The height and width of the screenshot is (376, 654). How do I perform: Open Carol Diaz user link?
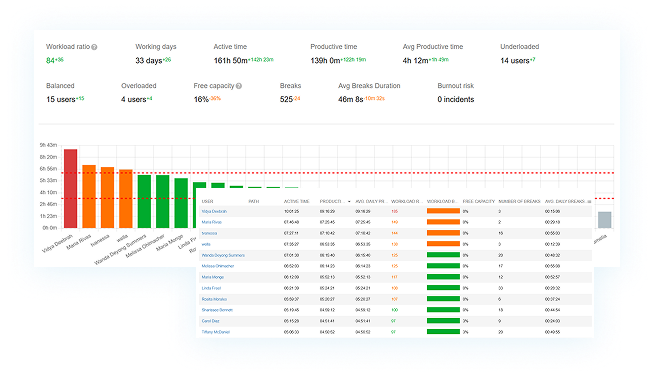click(210, 321)
